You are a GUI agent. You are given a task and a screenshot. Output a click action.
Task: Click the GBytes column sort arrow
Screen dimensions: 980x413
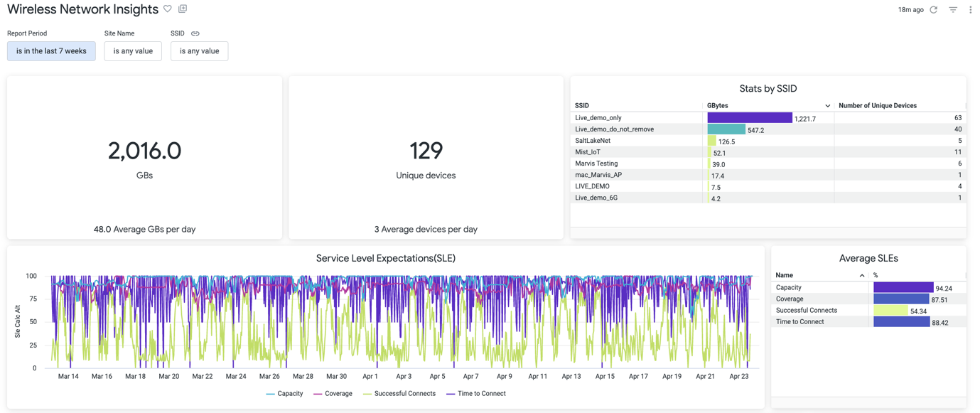(827, 106)
